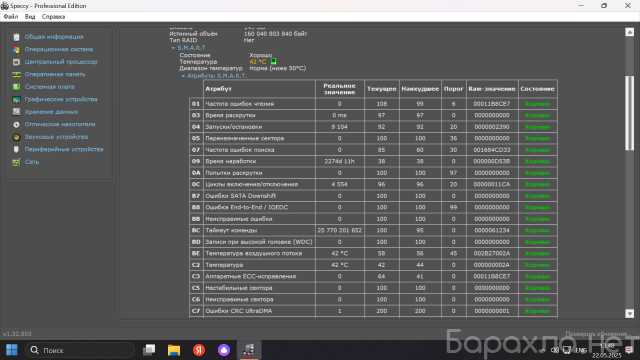The width and height of the screenshot is (640, 360).
Task: Open the Системная плата section icon
Action: pos(16,87)
